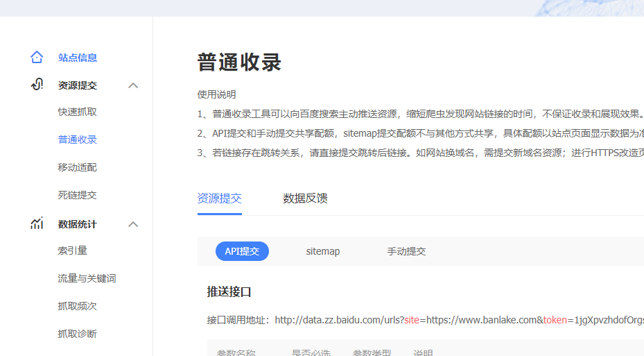Open 移动适配 in the sidebar
Image resolution: width=644 pixels, height=356 pixels.
pos(77,167)
